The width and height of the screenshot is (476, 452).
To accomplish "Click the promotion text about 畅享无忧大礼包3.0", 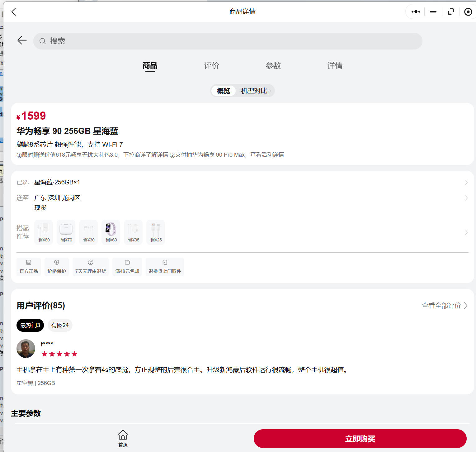I will point(150,155).
